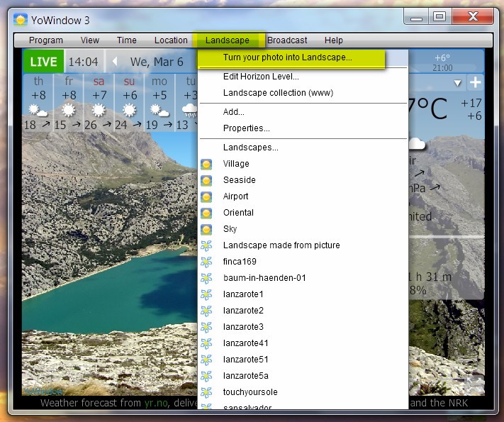Click the Oriental landscape icon
Viewport: 504px width, 422px height.
pyautogui.click(x=206, y=213)
